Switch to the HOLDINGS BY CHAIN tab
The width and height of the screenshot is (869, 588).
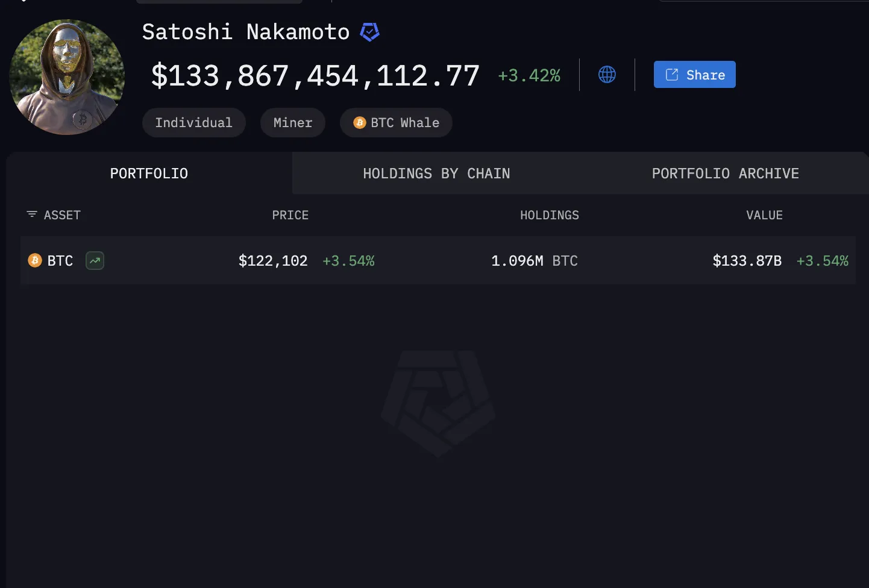pos(436,173)
